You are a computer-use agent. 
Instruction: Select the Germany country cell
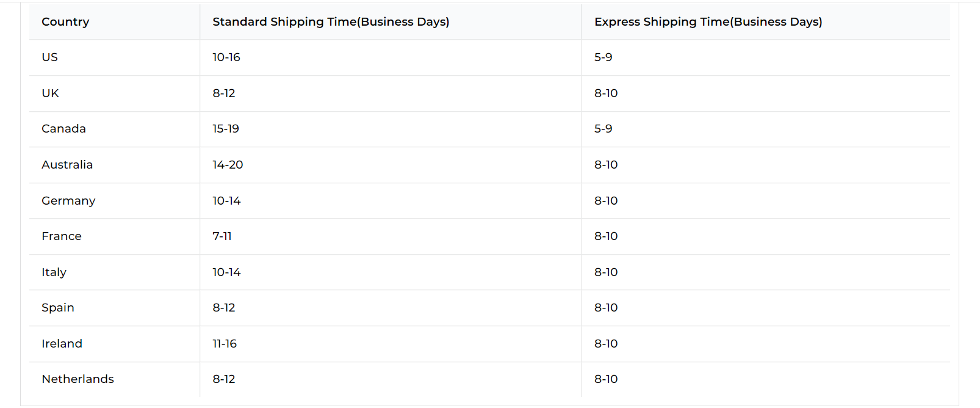point(68,201)
